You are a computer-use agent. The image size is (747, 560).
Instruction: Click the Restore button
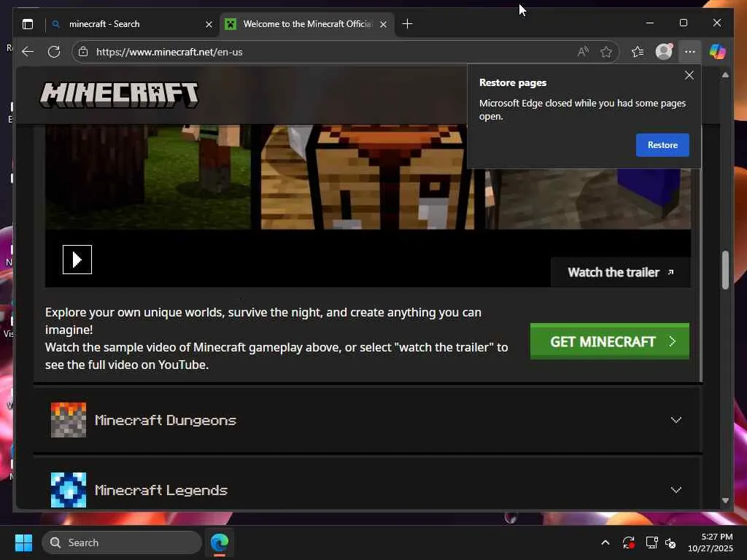click(662, 145)
